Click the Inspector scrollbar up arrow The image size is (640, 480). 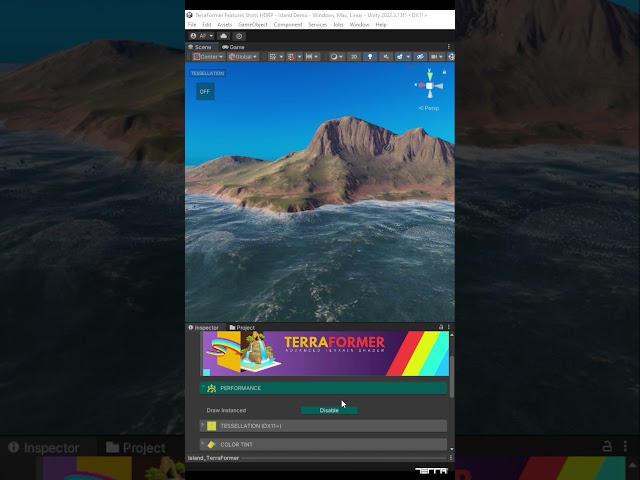click(451, 335)
